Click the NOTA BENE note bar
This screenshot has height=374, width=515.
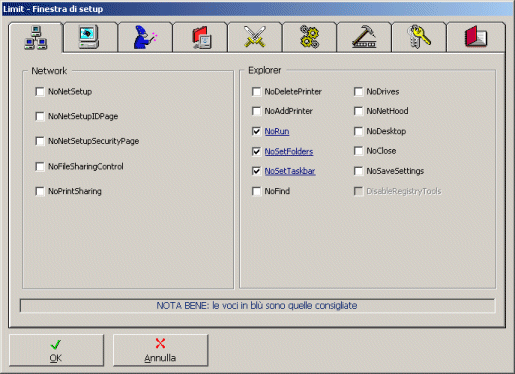pos(257,306)
